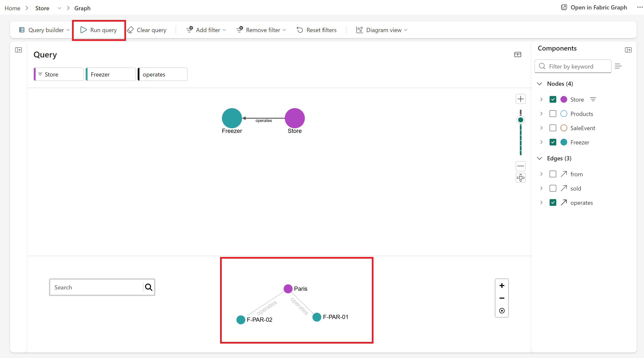Collapse the Components panel icon
This screenshot has width=644, height=358.
pos(628,50)
